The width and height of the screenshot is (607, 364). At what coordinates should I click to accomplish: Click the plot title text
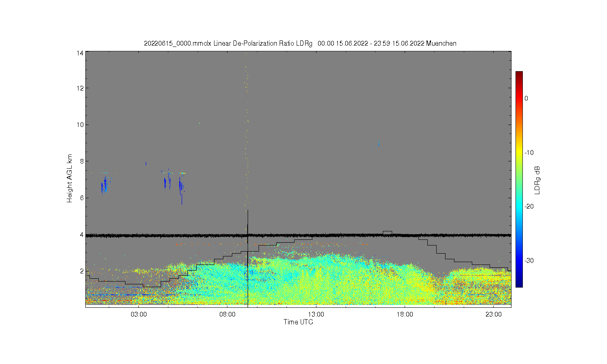pos(300,43)
